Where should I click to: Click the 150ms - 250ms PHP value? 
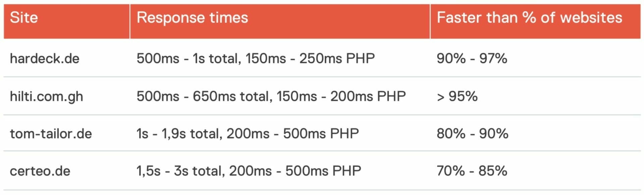pyautogui.click(x=310, y=59)
